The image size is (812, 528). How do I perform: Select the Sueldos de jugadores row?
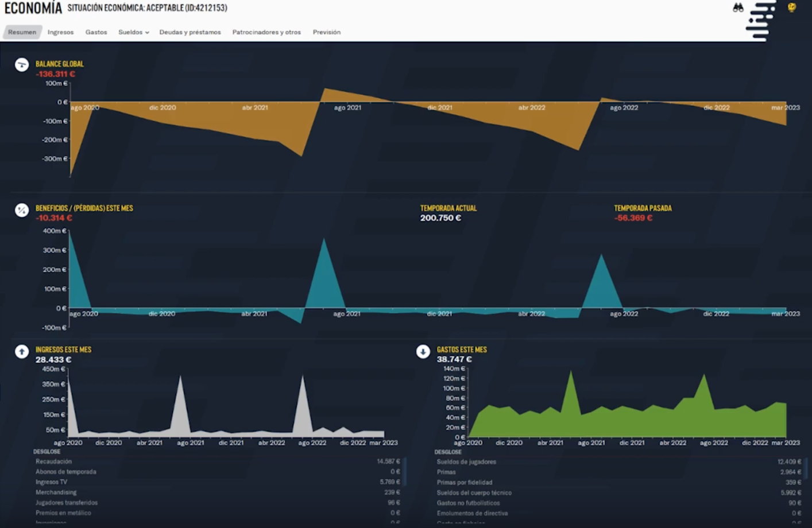619,462
